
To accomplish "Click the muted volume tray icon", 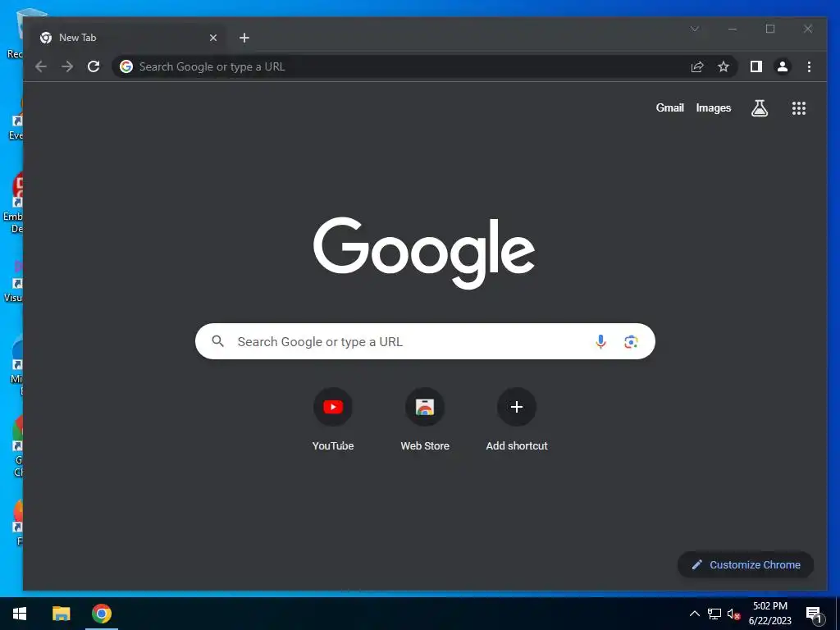I will click(733, 614).
